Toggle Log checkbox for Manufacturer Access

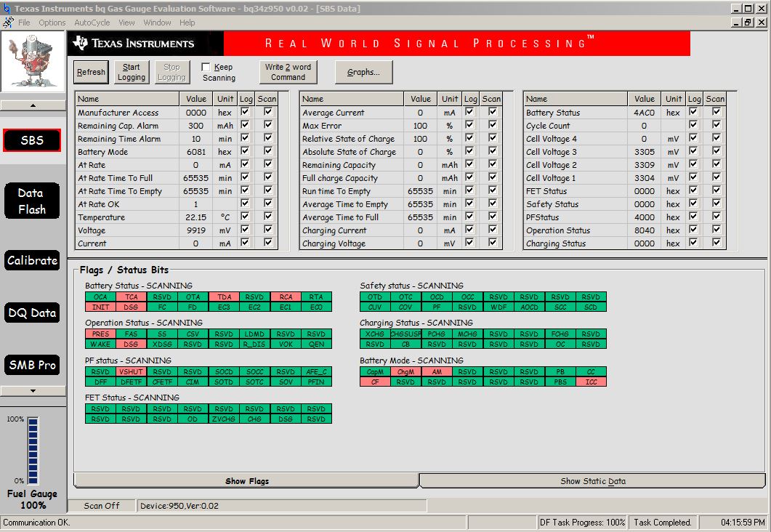245,112
